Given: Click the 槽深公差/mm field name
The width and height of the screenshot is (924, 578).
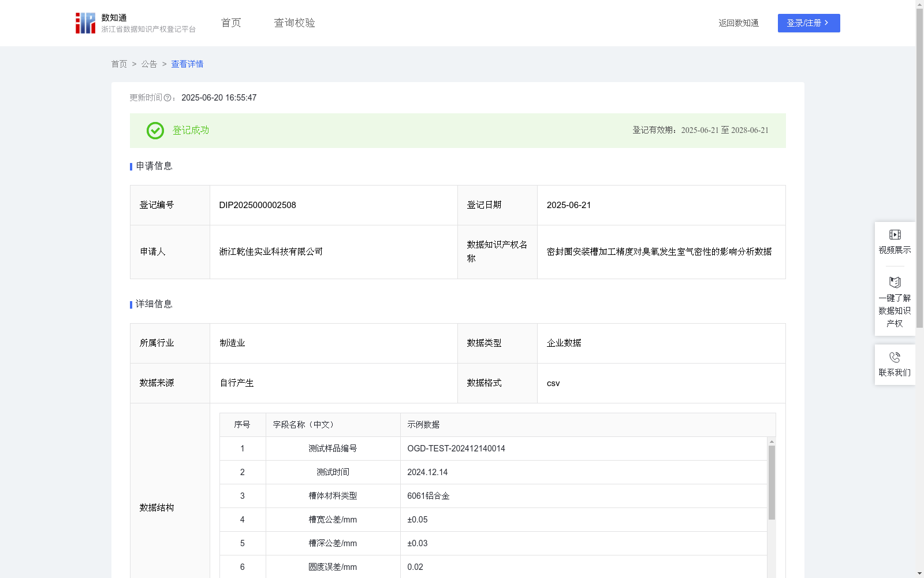Looking at the screenshot, I should coord(333,543).
